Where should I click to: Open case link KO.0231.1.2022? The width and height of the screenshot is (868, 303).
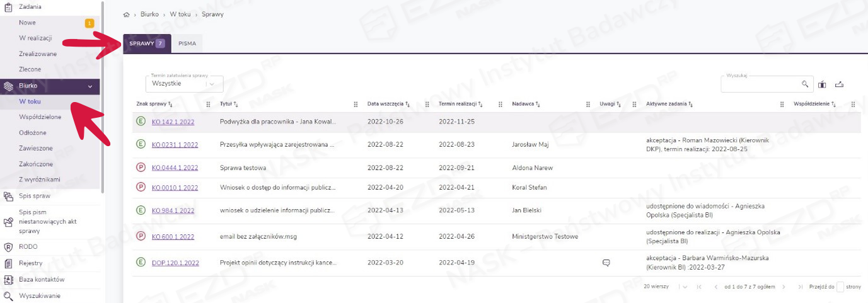175,145
